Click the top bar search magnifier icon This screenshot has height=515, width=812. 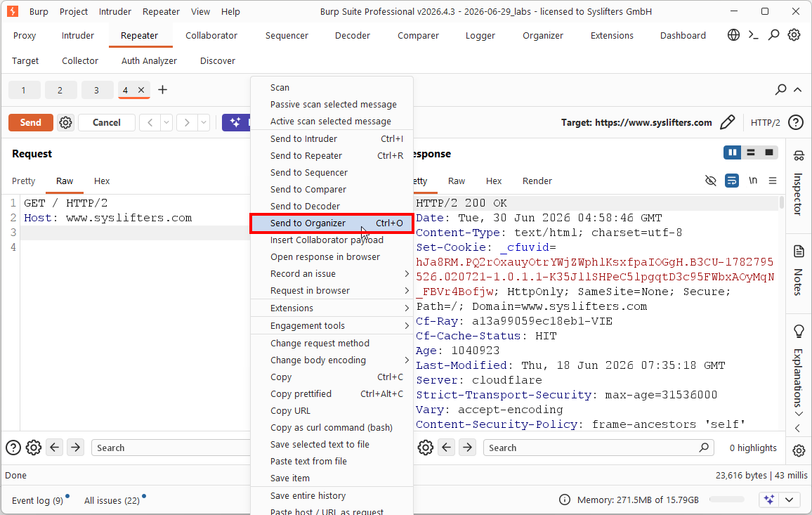coord(773,34)
